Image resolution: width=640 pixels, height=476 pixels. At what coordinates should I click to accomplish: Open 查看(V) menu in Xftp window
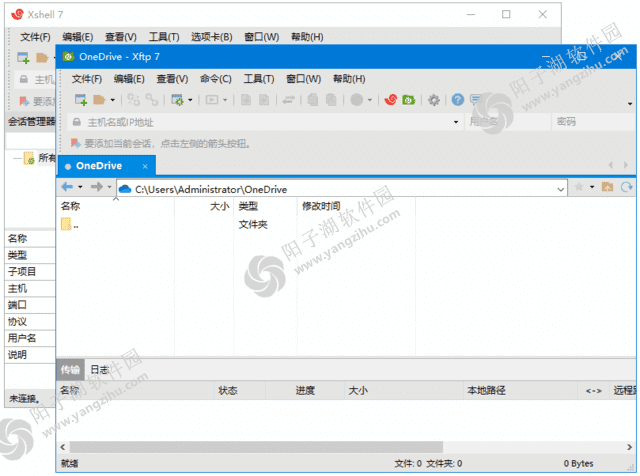(x=172, y=79)
